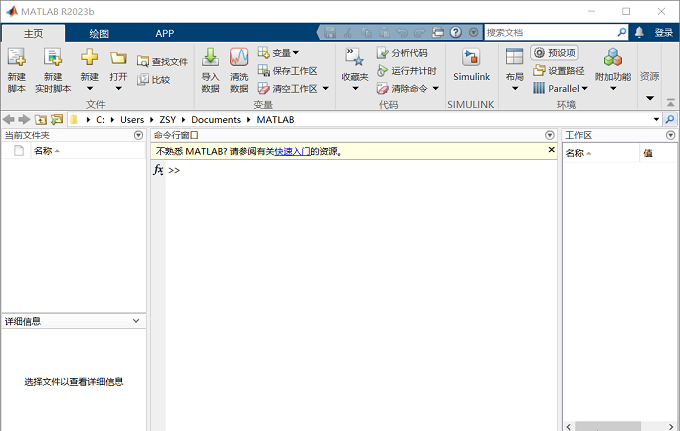Click 运行并计时 (Run and Time)
The height and width of the screenshot is (431, 680).
(x=406, y=71)
